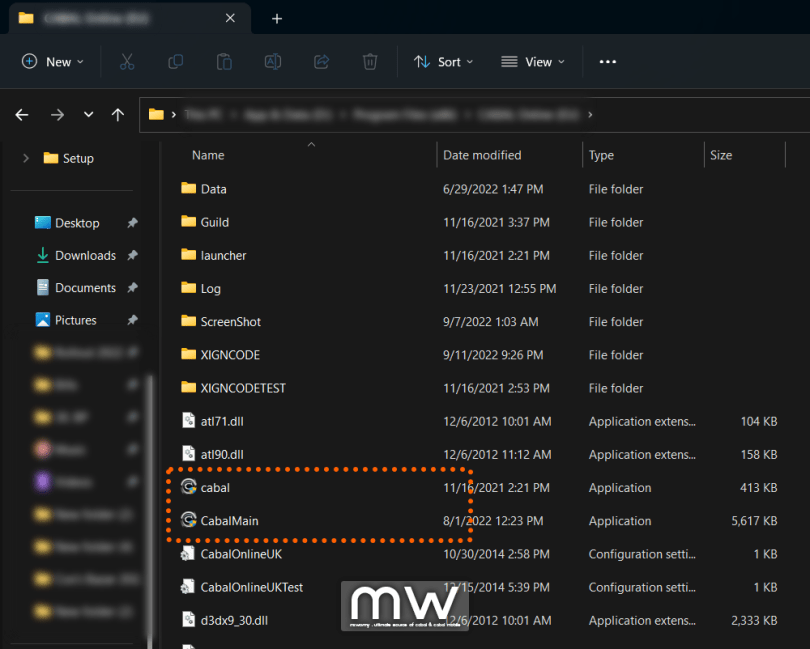Click the Copy icon in the toolbar
Image resolution: width=810 pixels, height=649 pixels.
175,61
